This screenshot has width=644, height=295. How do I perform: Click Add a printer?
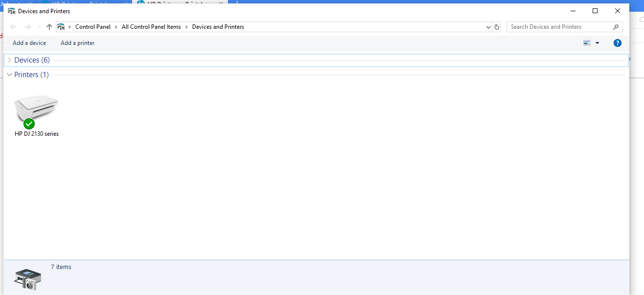pos(78,43)
